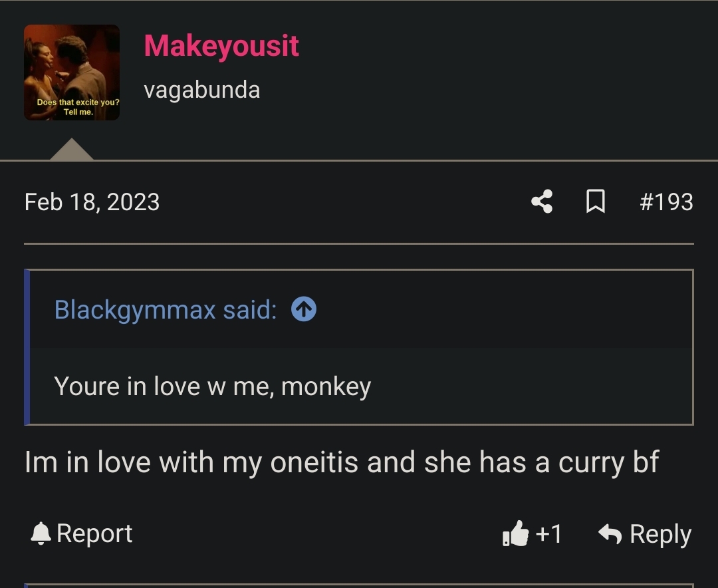Click the curved reply arrow icon
The width and height of the screenshot is (718, 588).
click(x=610, y=533)
